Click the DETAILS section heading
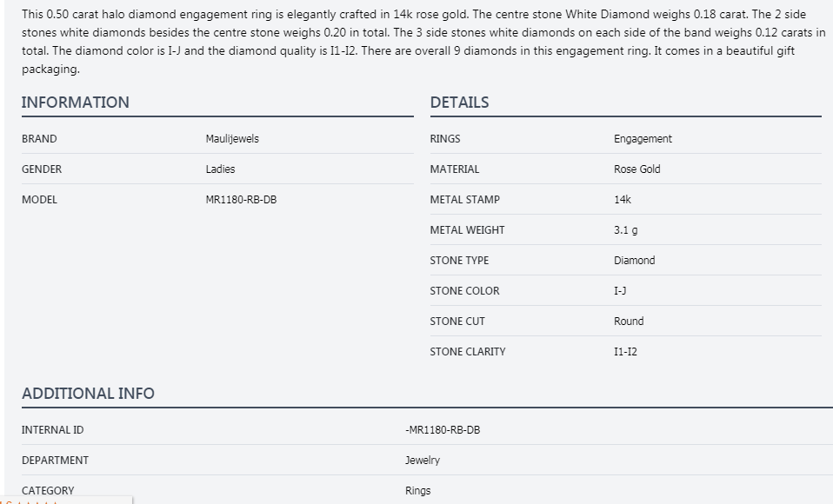The height and width of the screenshot is (504, 833). click(459, 103)
